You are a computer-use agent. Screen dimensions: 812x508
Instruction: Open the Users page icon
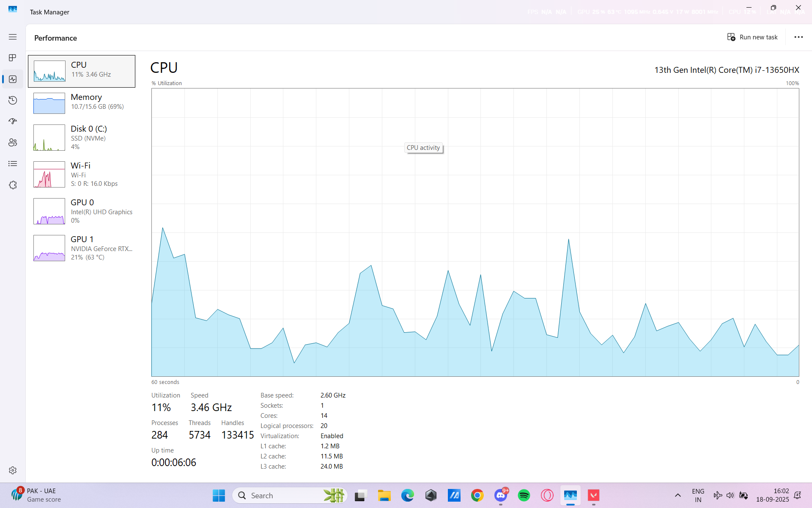[x=13, y=143]
